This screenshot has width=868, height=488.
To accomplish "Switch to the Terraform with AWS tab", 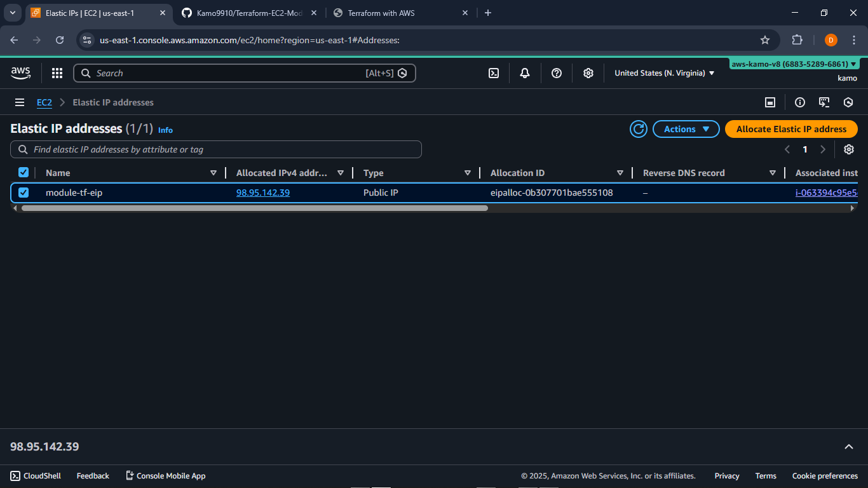I will click(382, 13).
